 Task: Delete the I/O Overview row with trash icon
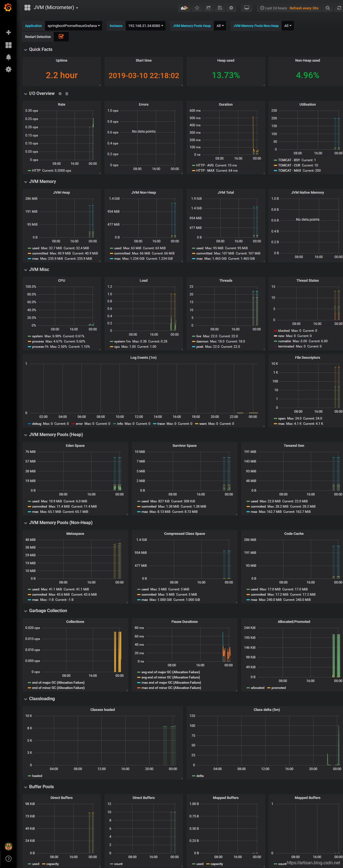pos(67,94)
